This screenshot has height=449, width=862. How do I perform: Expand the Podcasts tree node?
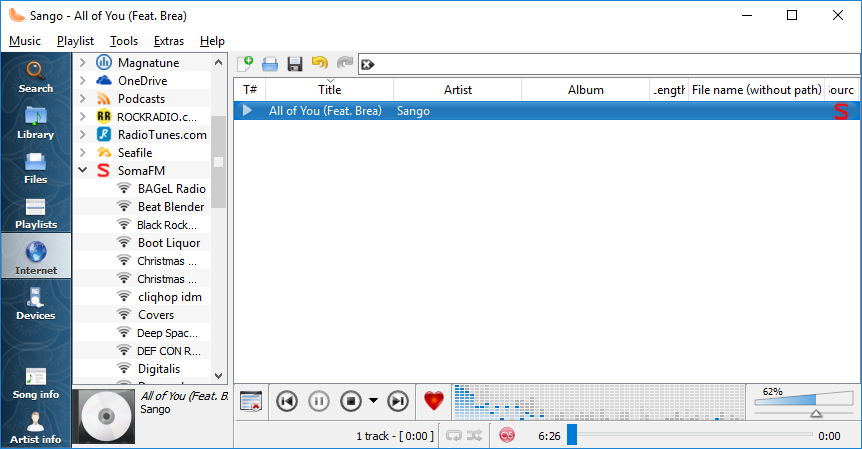[82, 99]
